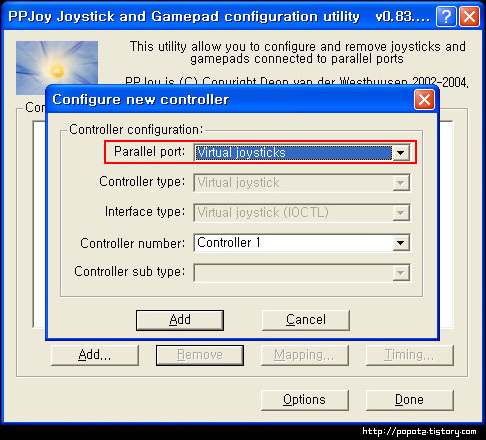Expand the Parallel port dropdown arrow
The width and height of the screenshot is (486, 440).
tap(401, 153)
